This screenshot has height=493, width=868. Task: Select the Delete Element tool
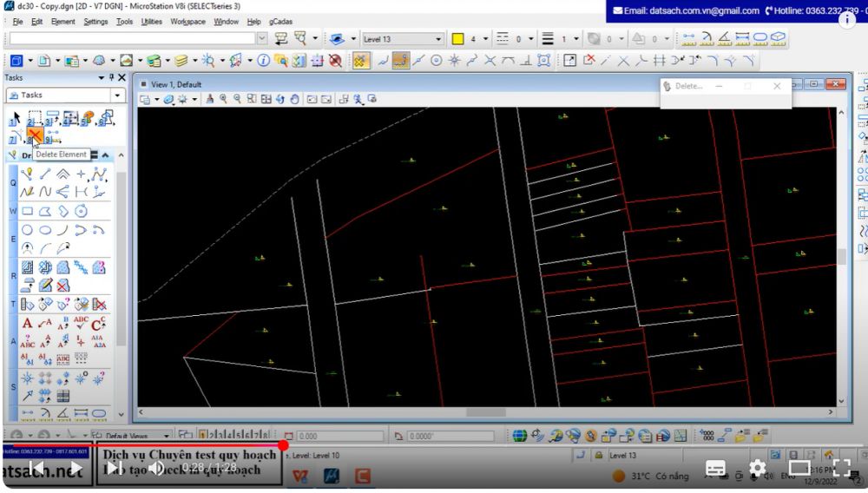click(x=35, y=135)
